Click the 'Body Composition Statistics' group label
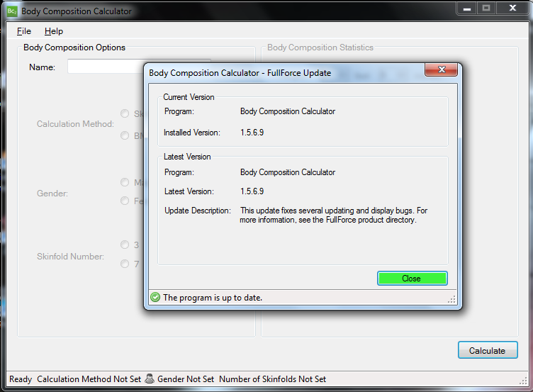The height and width of the screenshot is (392, 533). point(320,47)
